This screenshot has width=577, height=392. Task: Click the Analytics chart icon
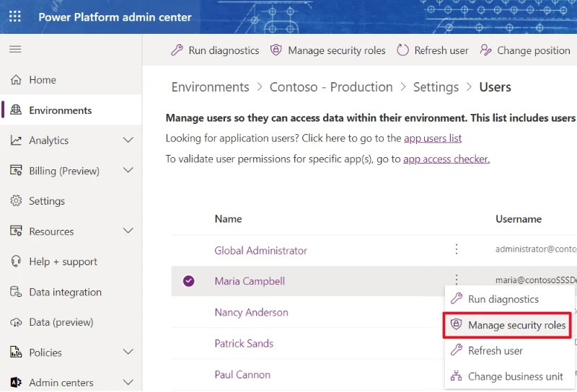(16, 140)
